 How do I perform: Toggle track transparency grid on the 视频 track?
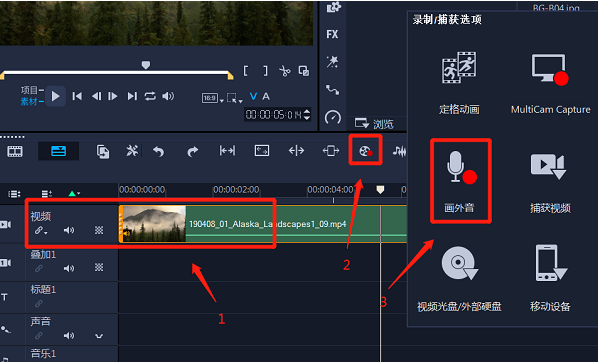tap(99, 230)
